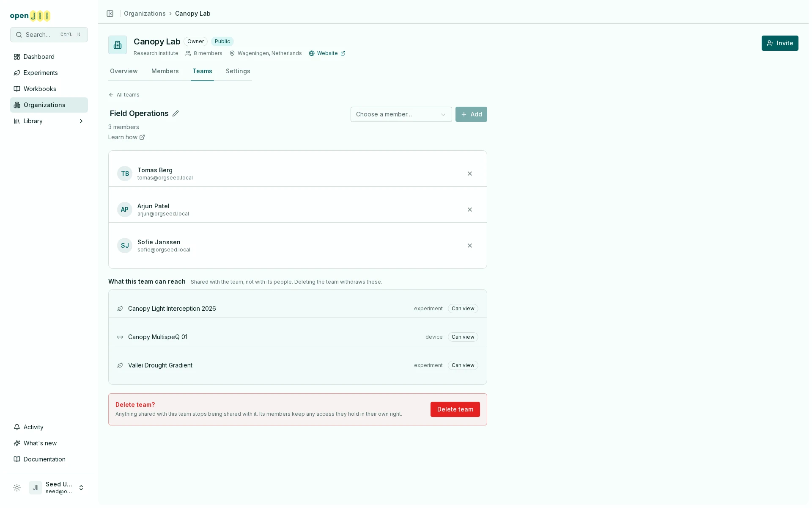Screen dimensions: 812x508
Task: Click Can view badge for Canopy MultispeQ 01
Action: pos(463,337)
